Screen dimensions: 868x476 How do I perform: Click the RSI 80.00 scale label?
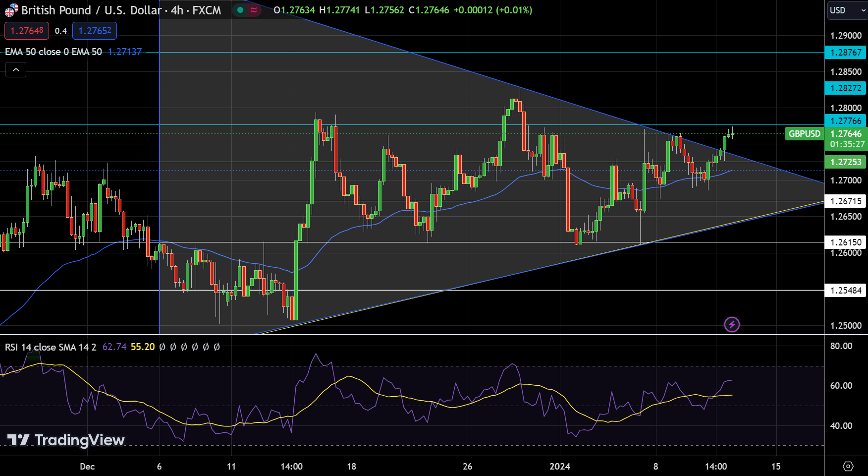(841, 346)
